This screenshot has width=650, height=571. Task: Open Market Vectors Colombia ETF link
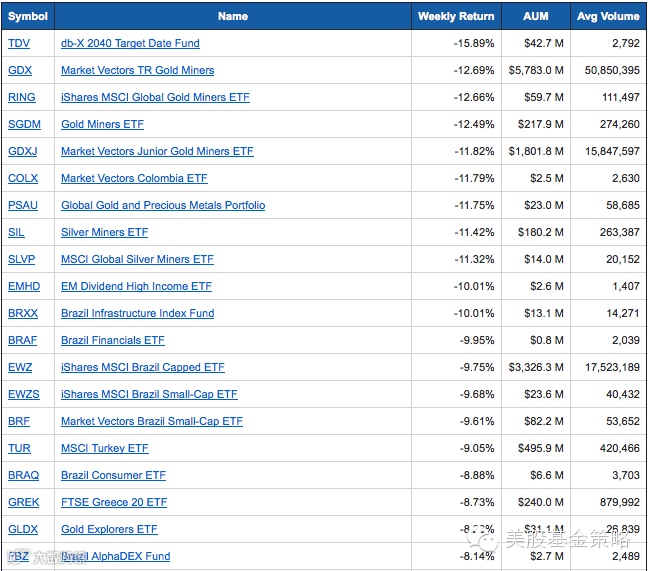tap(134, 178)
